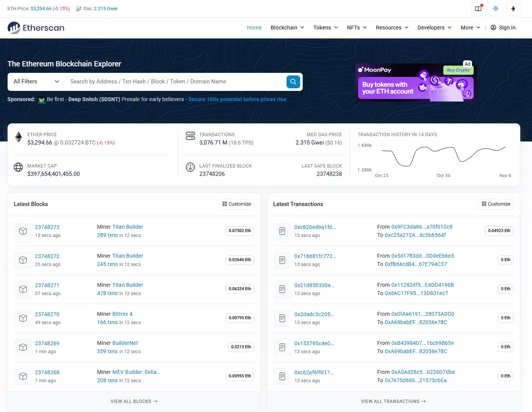
Task: Select the Home menu item
Action: [x=254, y=27]
